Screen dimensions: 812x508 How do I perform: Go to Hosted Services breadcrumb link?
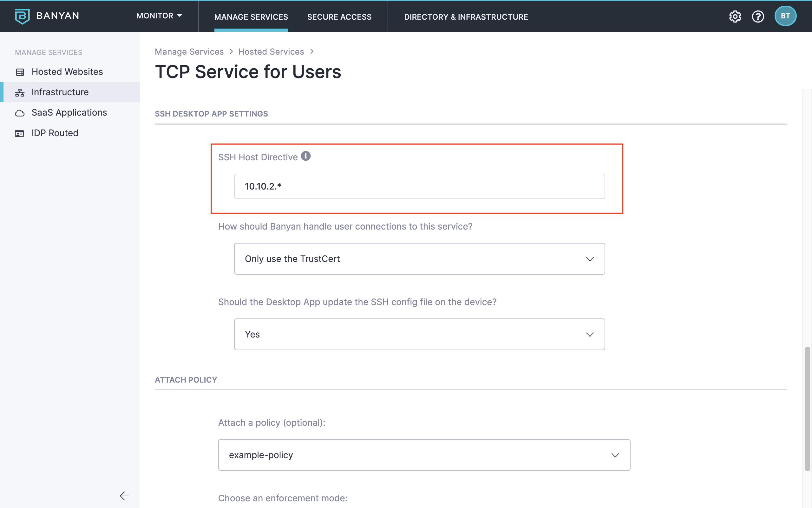[271, 52]
